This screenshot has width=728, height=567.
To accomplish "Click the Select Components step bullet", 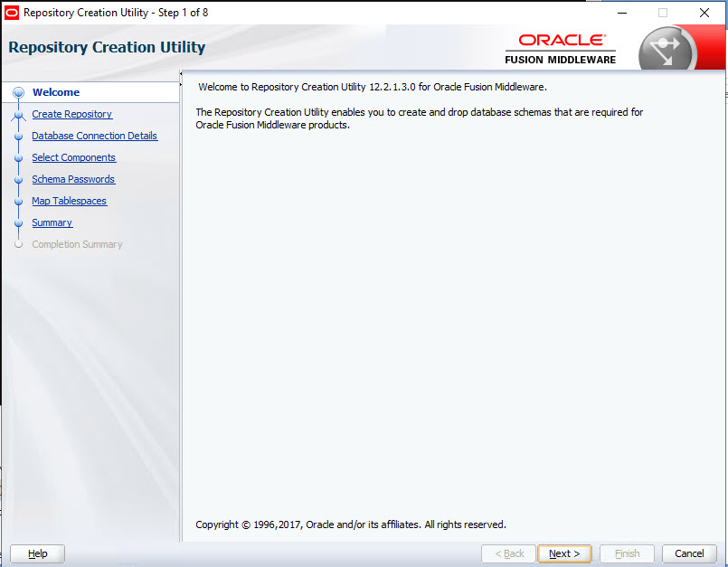I will [19, 158].
